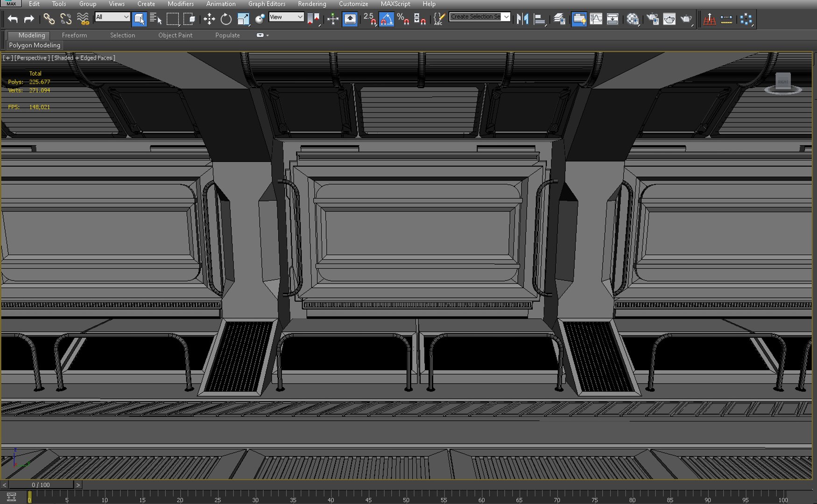
Task: Activate Bind to Space Warp tool
Action: (83, 19)
